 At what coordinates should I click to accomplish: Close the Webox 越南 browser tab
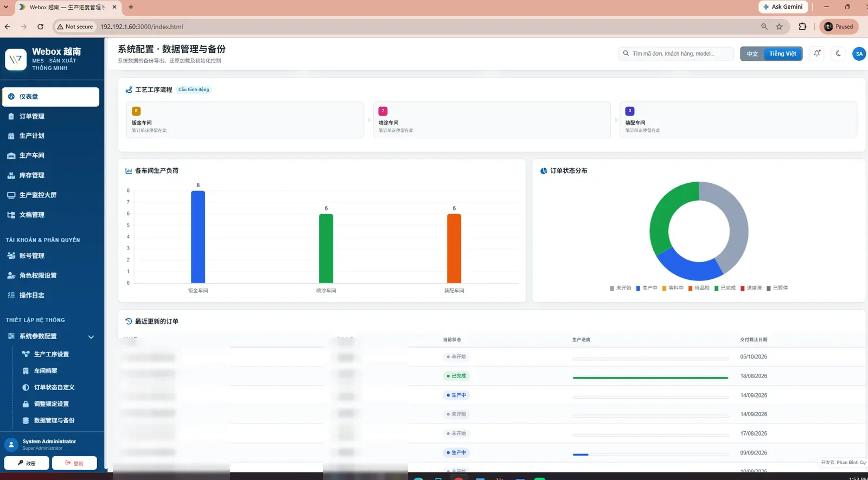point(114,7)
